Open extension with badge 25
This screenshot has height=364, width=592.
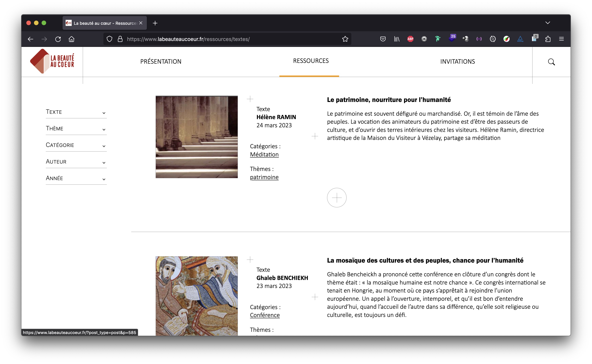coord(452,38)
